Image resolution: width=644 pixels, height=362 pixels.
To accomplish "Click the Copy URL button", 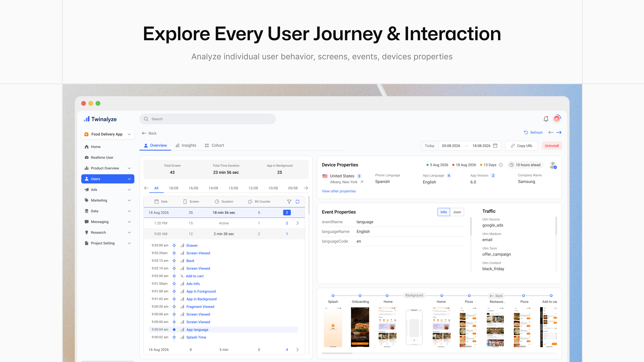I will tap(521, 146).
